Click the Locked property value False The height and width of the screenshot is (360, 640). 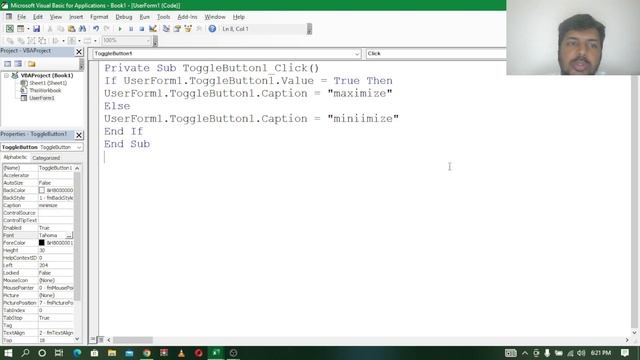56,273
